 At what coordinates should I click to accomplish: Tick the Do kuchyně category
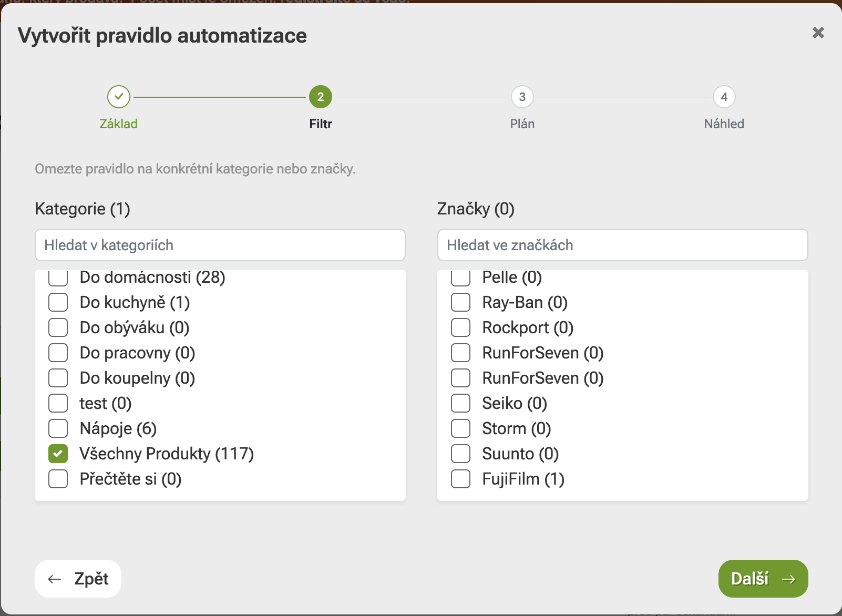coord(58,302)
